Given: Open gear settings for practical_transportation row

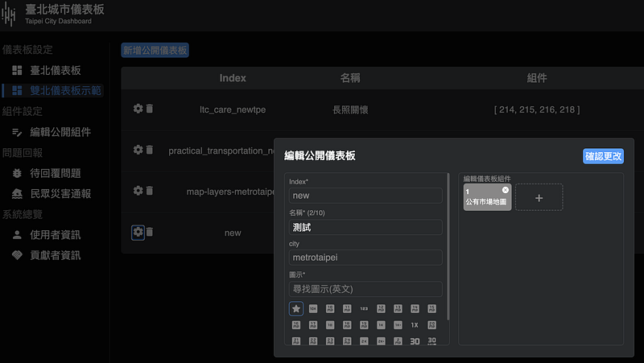Looking at the screenshot, I should [138, 150].
